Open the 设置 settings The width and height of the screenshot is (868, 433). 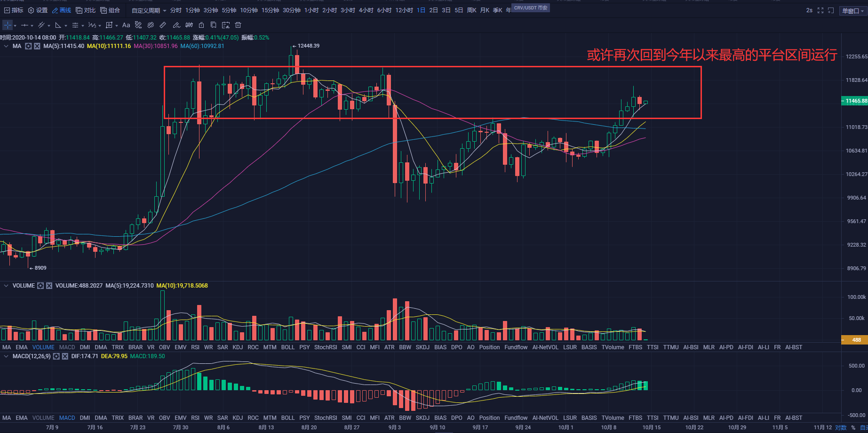[x=38, y=10]
